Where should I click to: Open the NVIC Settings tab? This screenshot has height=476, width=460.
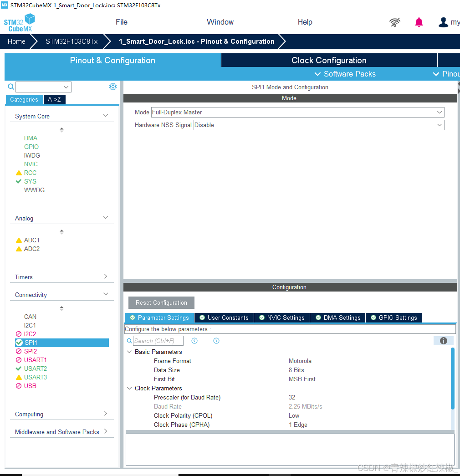pos(282,317)
